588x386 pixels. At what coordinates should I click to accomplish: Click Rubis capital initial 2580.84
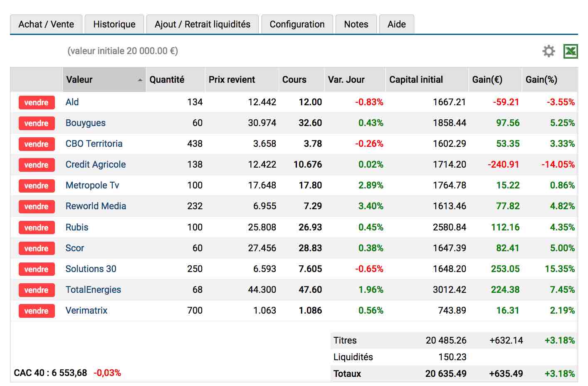[450, 227]
